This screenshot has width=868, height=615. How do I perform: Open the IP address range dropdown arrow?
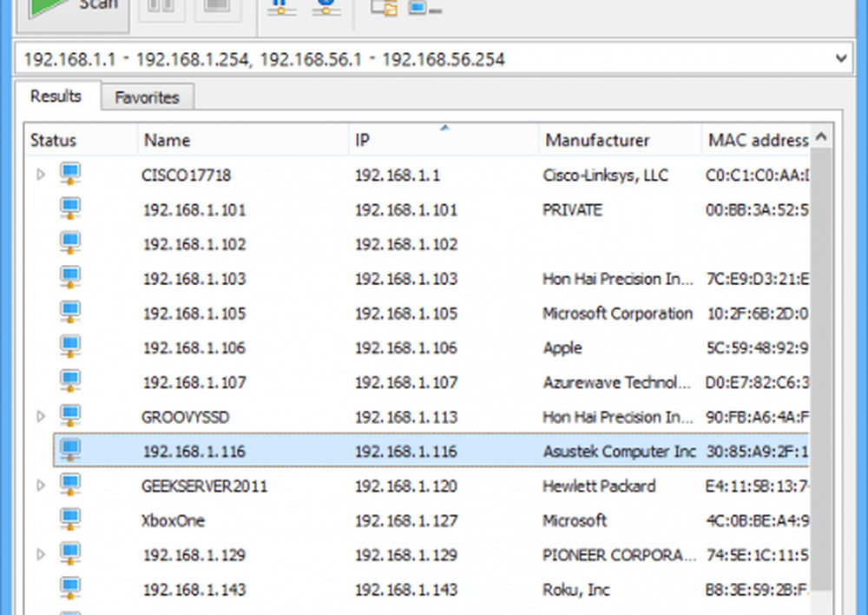pos(840,59)
